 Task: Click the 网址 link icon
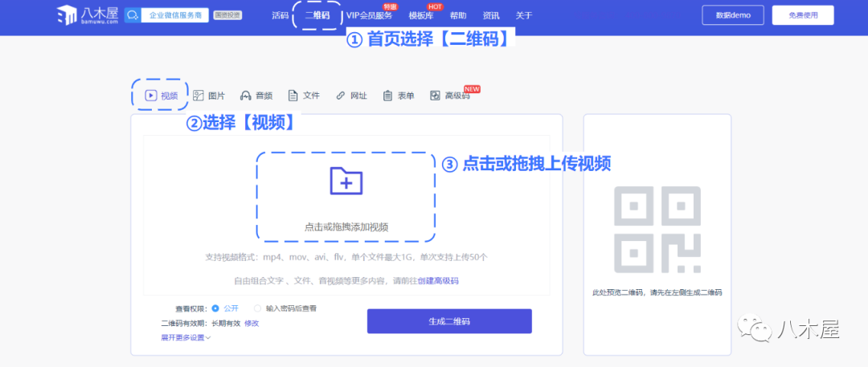pos(341,96)
